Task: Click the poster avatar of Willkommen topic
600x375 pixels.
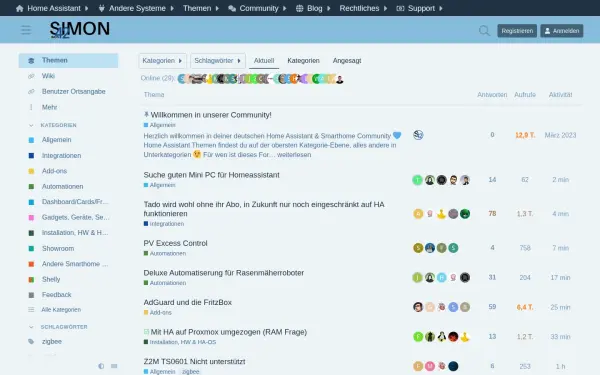Action: pyautogui.click(x=418, y=135)
